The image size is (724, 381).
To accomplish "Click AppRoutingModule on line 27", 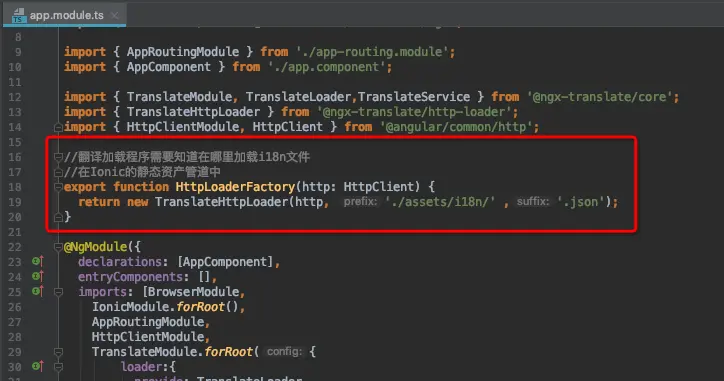I will tap(148, 322).
